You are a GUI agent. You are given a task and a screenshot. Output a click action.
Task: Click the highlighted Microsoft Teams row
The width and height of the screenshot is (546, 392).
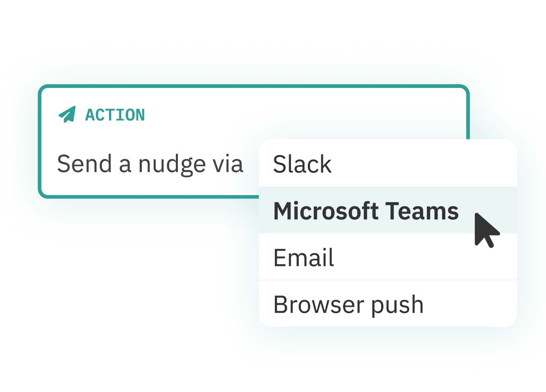[387, 210]
